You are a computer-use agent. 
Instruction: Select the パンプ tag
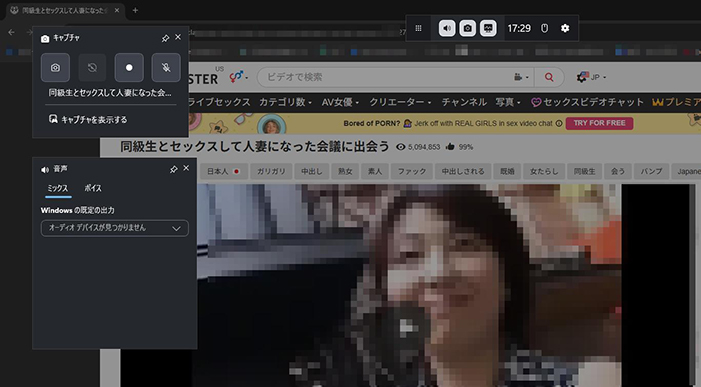(x=651, y=171)
